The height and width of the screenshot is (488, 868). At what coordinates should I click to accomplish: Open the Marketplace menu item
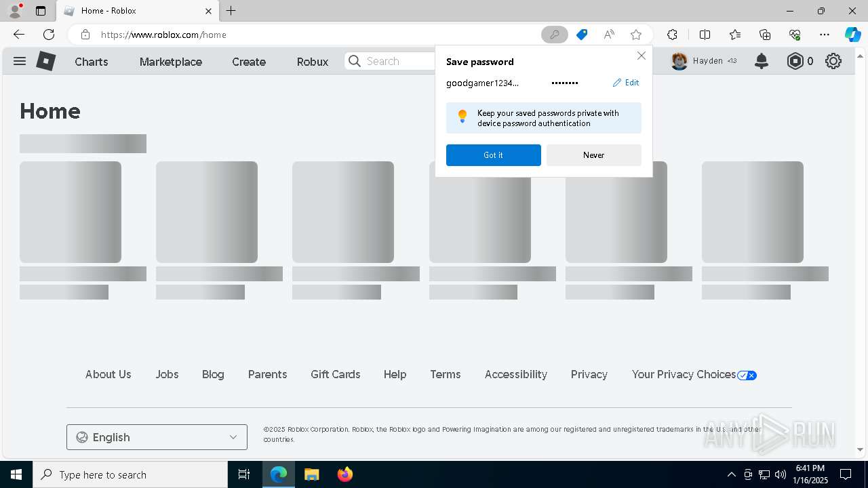point(171,62)
